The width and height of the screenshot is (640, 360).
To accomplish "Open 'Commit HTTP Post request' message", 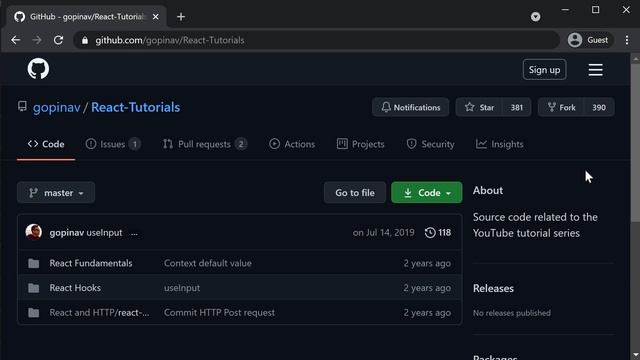I will 219,313.
